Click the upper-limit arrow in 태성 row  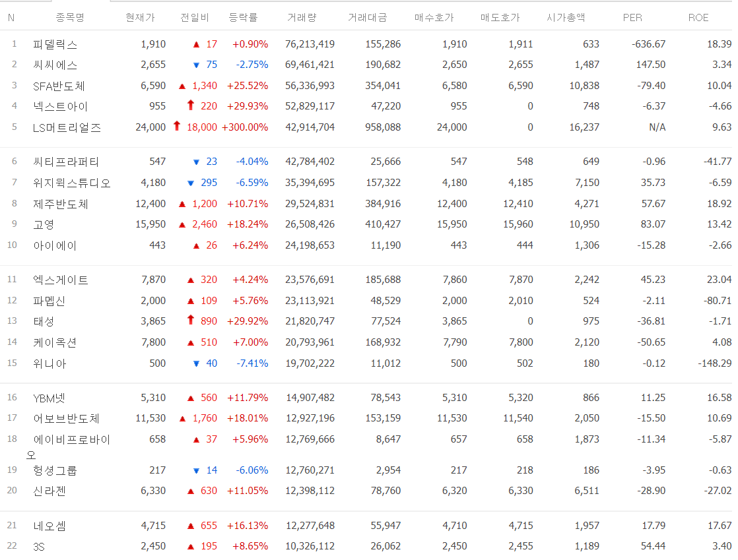point(191,320)
